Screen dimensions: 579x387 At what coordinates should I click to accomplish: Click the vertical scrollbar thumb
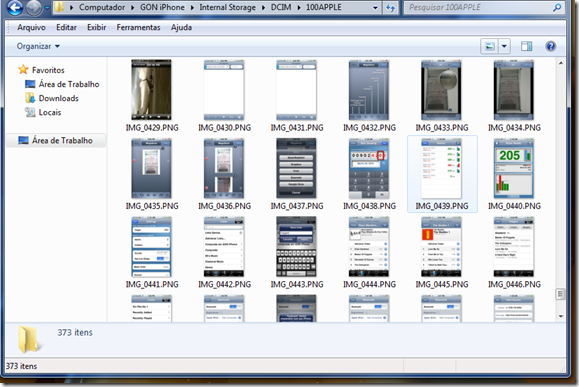tap(560, 294)
